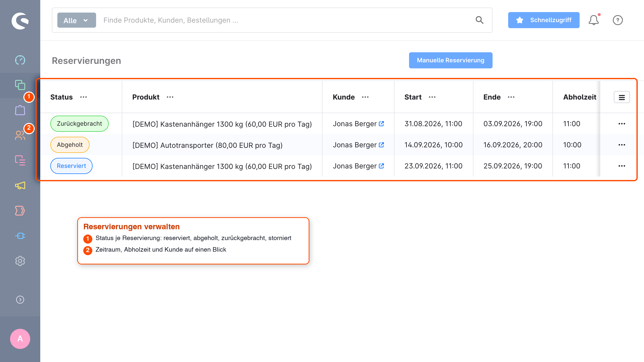The height and width of the screenshot is (362, 644).
Task: Click the Schnellzugriff button
Action: click(x=544, y=20)
